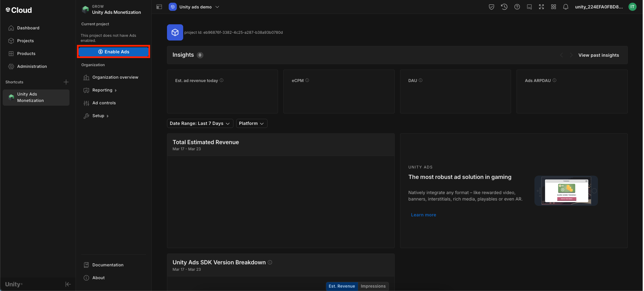Click the Unity Cloud logo

(19, 10)
